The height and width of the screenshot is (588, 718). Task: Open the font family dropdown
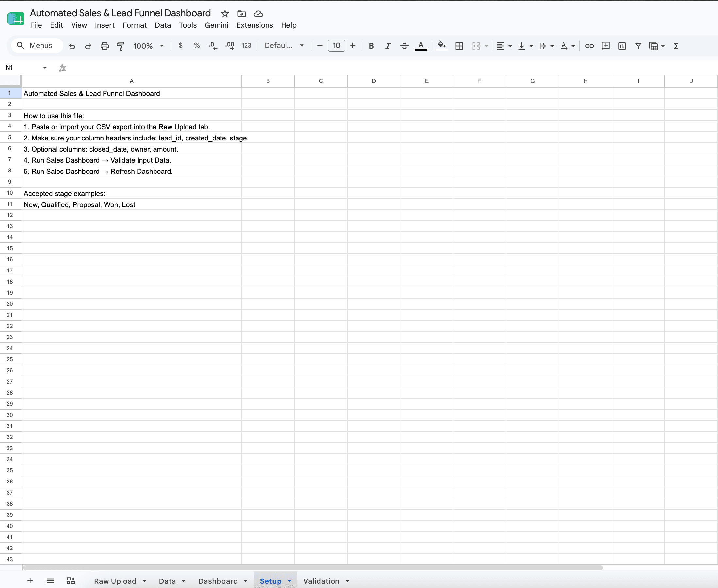tap(284, 45)
